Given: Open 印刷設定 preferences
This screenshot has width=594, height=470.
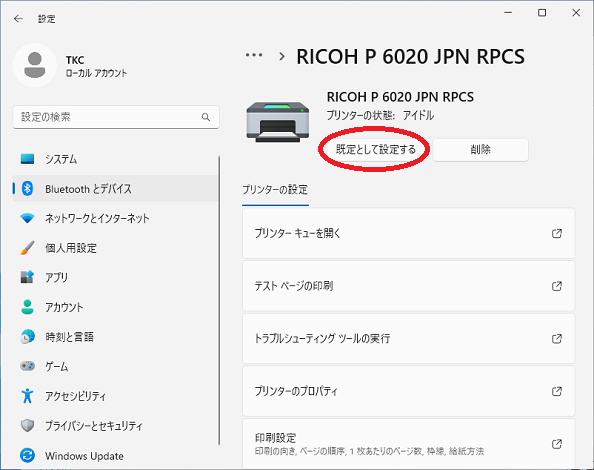Looking at the screenshot, I should click(x=408, y=443).
